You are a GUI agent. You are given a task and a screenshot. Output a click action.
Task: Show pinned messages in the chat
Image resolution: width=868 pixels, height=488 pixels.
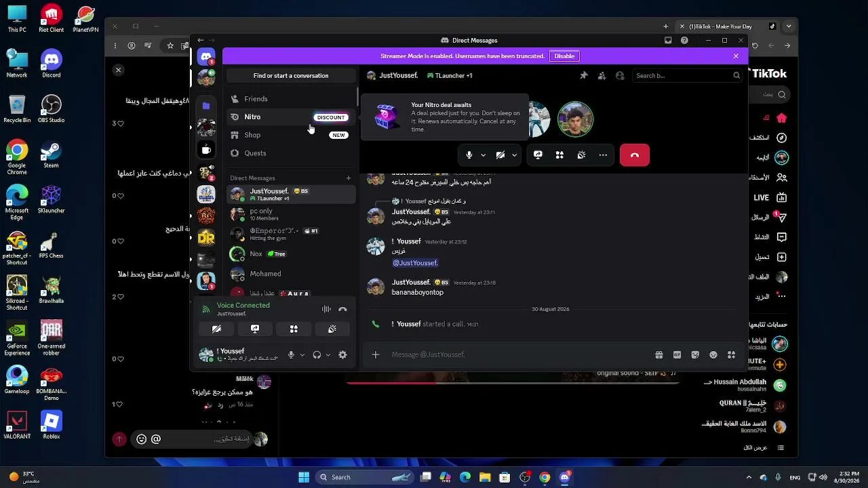tap(584, 76)
